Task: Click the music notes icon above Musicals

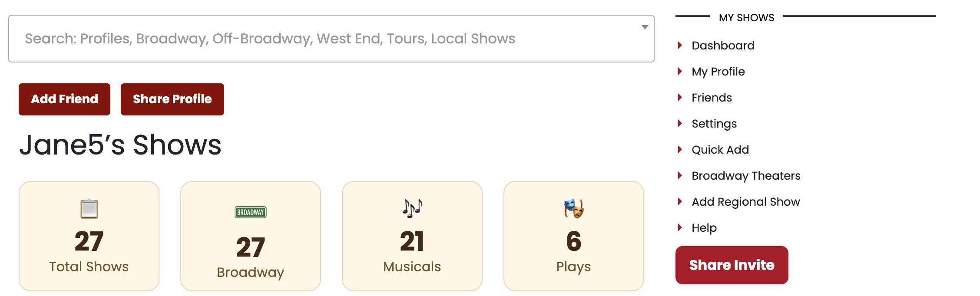Action: [412, 209]
